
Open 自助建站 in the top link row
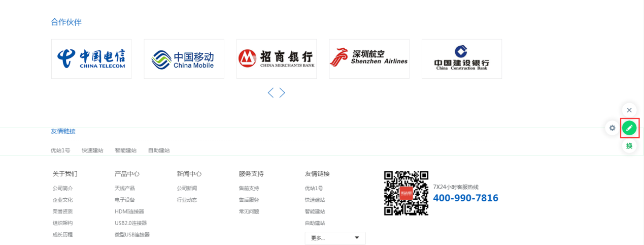[x=159, y=150]
